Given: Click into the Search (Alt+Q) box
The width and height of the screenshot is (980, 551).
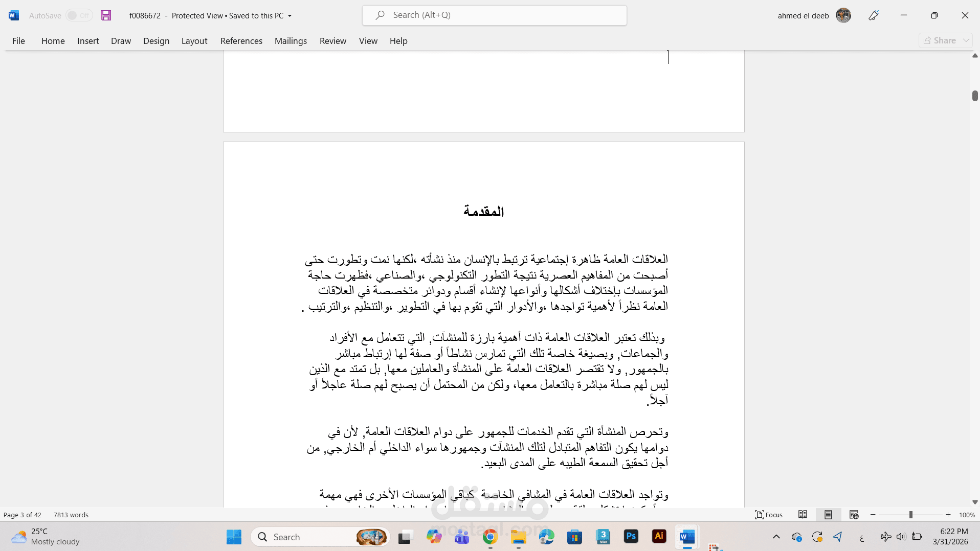Looking at the screenshot, I should [494, 15].
